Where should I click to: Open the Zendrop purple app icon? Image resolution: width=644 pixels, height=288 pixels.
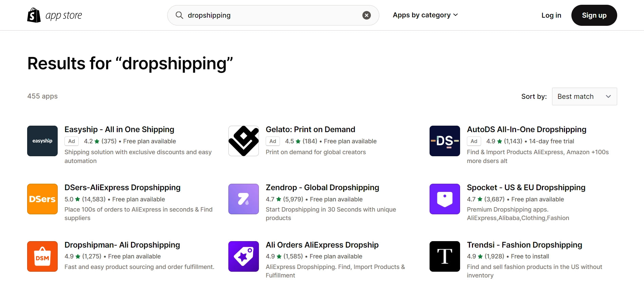(x=244, y=199)
